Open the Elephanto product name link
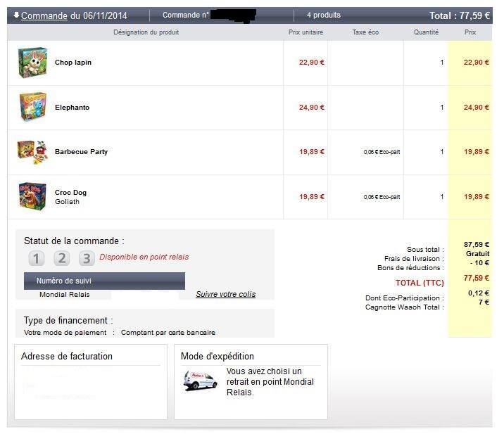Image resolution: width=504 pixels, height=434 pixels. click(x=72, y=108)
